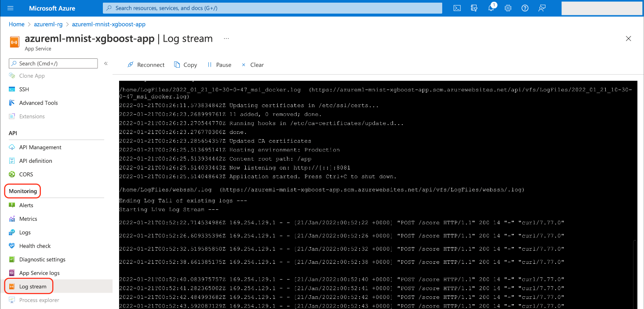This screenshot has width=644, height=309.
Task: Open Cloud Shell from top bar
Action: [457, 8]
